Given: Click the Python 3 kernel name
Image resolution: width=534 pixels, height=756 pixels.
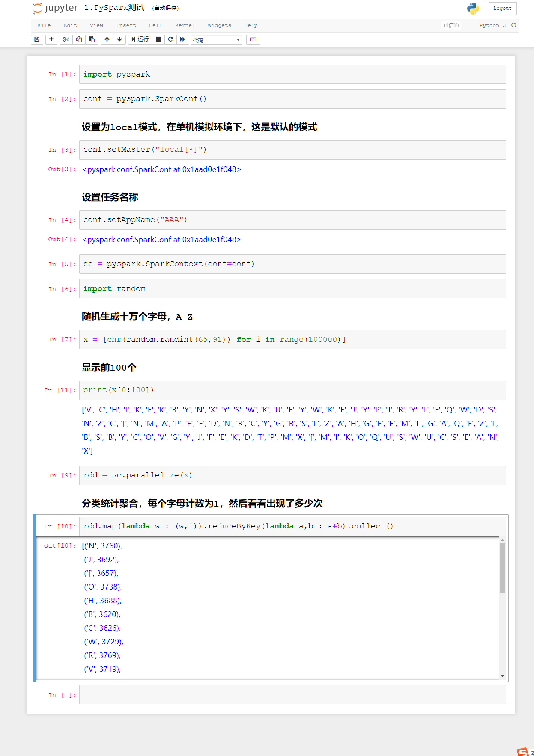Looking at the screenshot, I should click(x=492, y=26).
